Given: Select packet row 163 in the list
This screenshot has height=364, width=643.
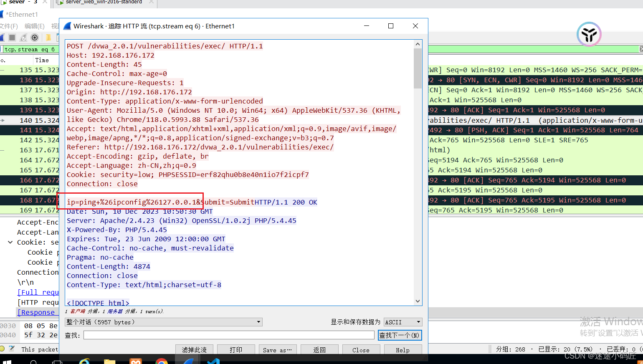Looking at the screenshot, I should [x=29, y=150].
